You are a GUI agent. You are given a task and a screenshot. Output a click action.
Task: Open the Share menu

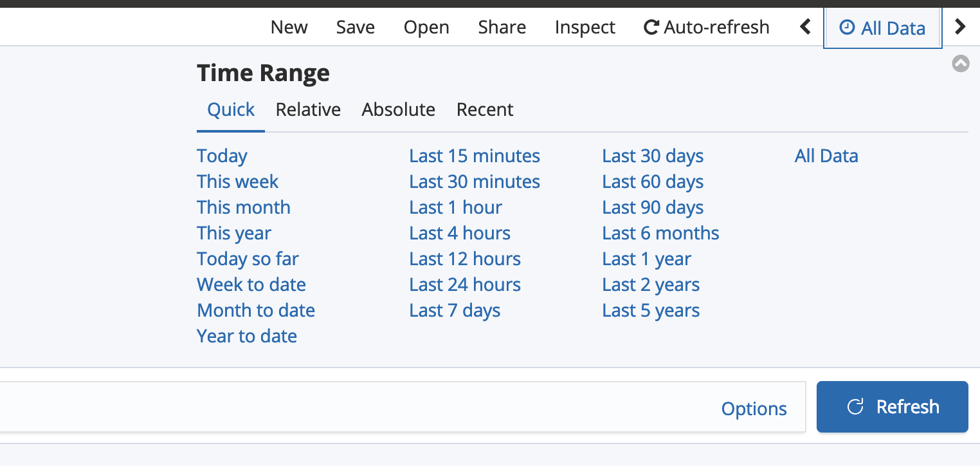502,27
